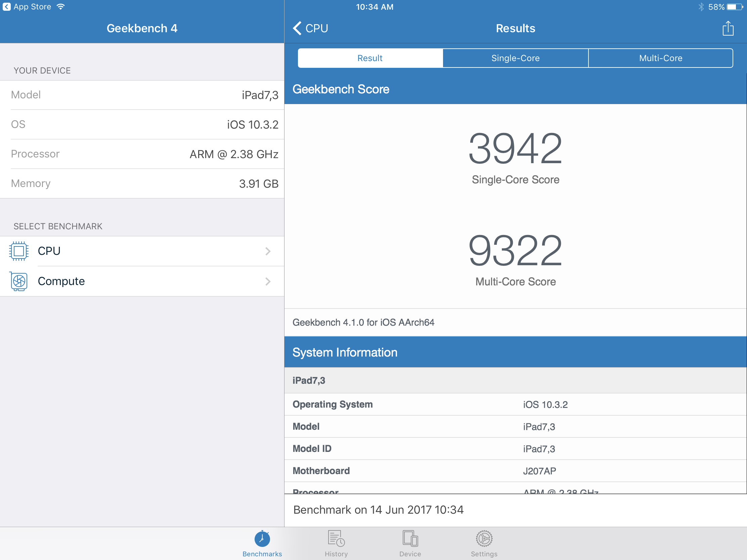Tap the back chevron next to CPU
This screenshot has width=747, height=560.
point(297,28)
